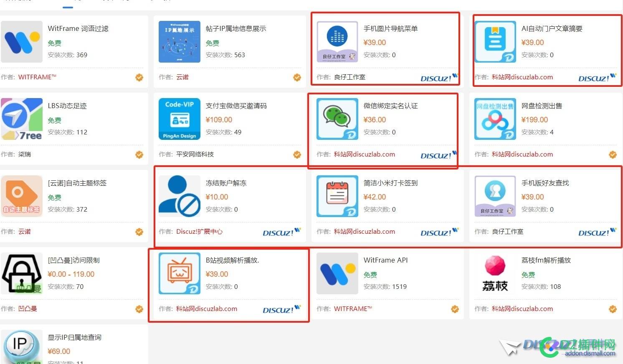The height and width of the screenshot is (364, 623).
Task: Open the [凹凸曼]访问限制 title link
Action: coord(74,260)
